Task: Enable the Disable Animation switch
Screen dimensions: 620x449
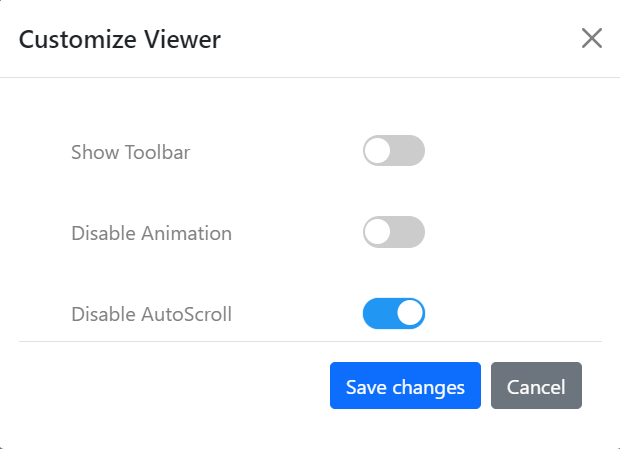Action: (x=394, y=233)
